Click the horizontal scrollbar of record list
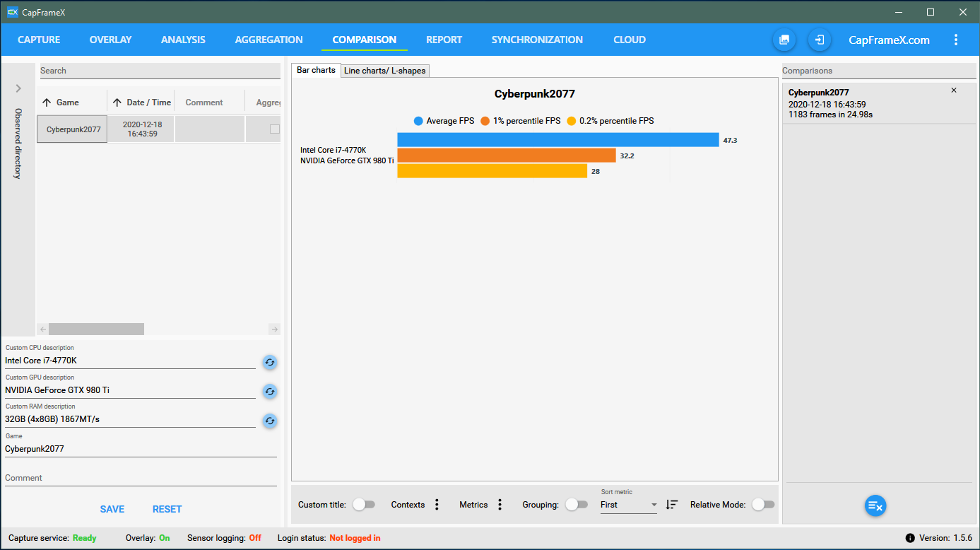980x550 pixels. (96, 329)
